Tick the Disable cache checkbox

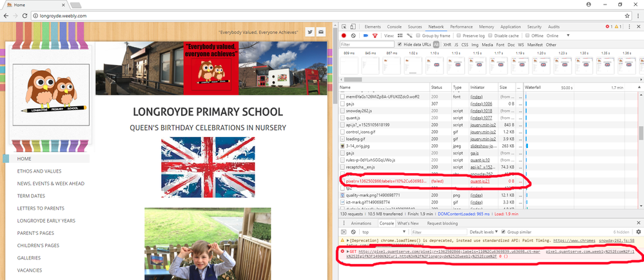[491, 35]
